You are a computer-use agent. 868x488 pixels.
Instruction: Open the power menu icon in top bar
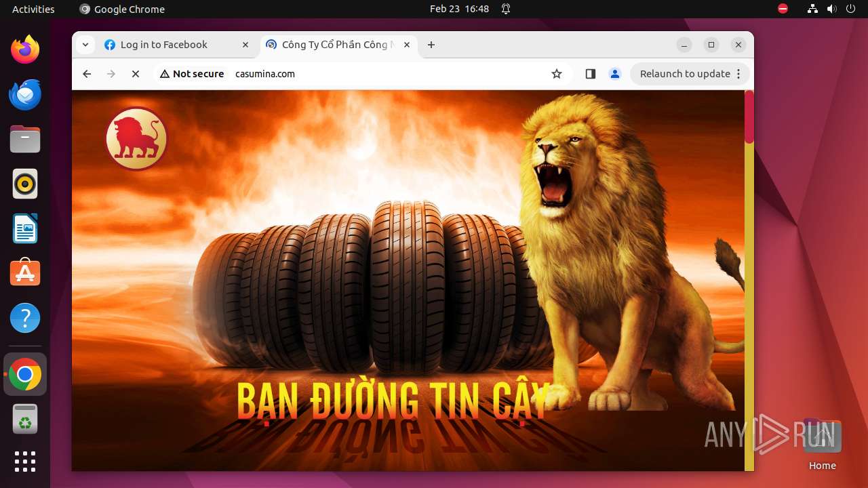click(850, 9)
